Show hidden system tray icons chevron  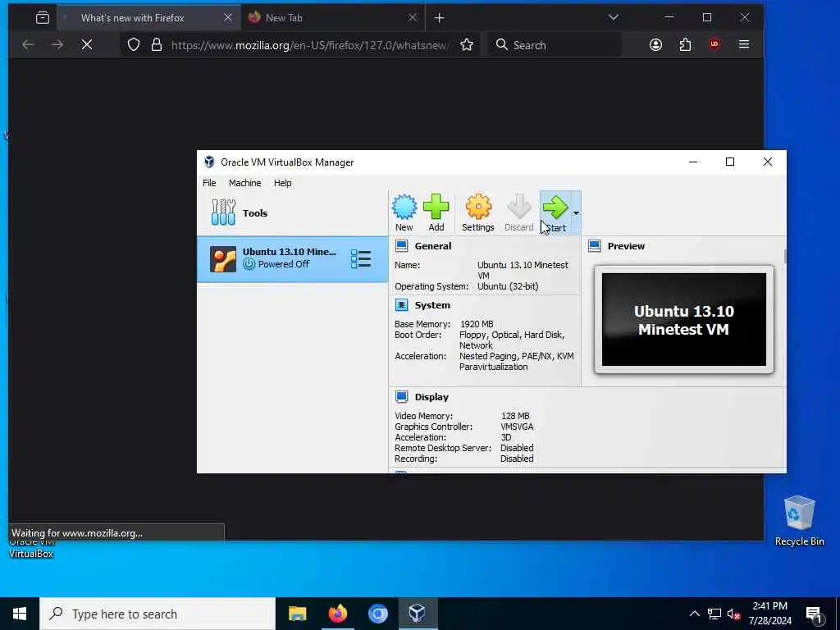click(694, 614)
